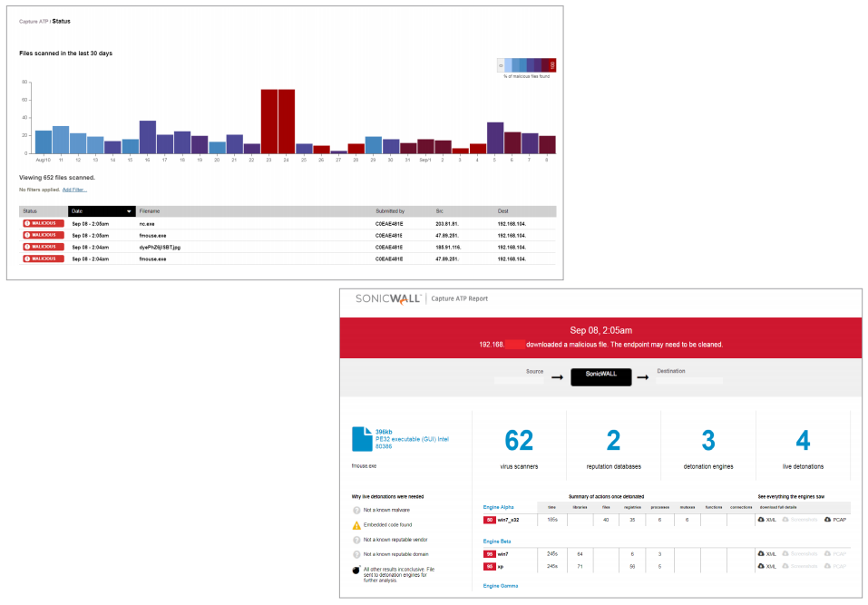Click the win7_x32 label in Engine Alpha
The image size is (868, 605).
tap(508, 520)
